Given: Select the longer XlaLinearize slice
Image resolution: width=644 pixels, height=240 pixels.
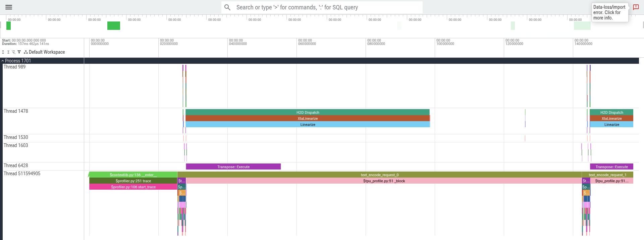Looking at the screenshot, I should (x=308, y=118).
